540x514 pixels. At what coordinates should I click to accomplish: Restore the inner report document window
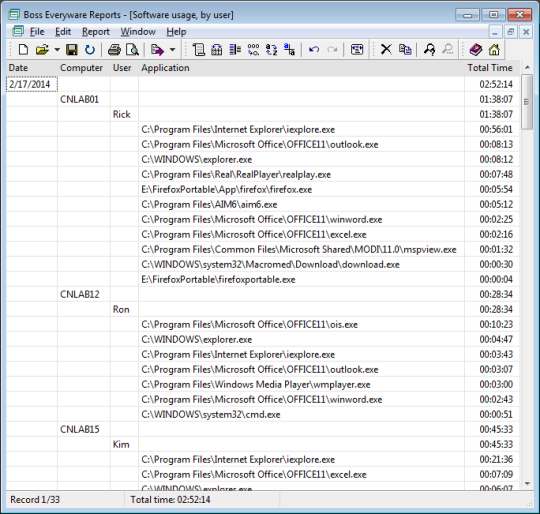click(x=510, y=32)
